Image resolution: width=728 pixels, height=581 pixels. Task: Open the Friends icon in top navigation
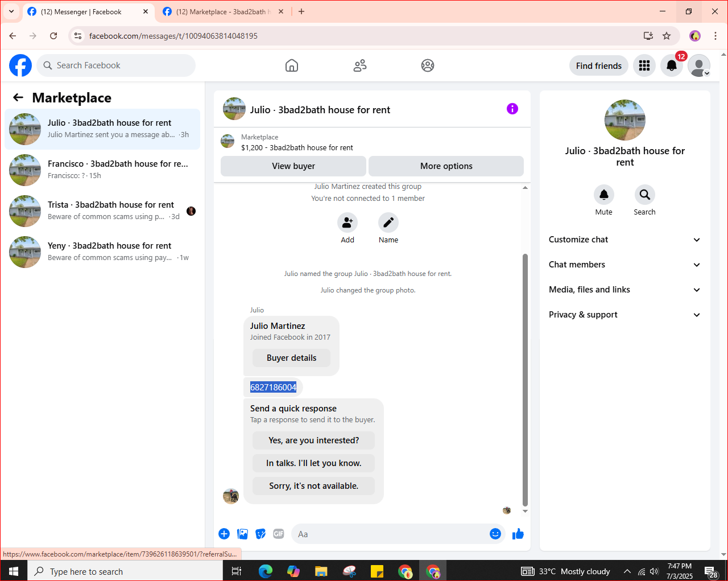[360, 65]
